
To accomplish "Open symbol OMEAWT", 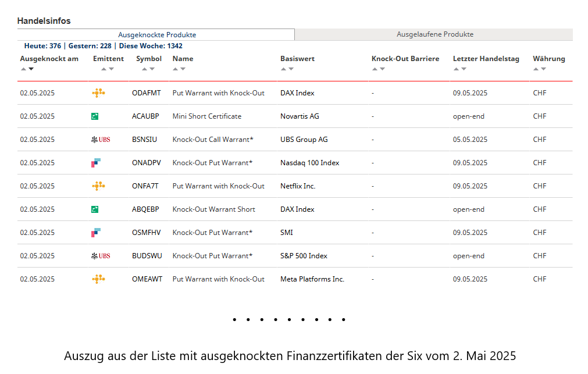I will click(147, 279).
